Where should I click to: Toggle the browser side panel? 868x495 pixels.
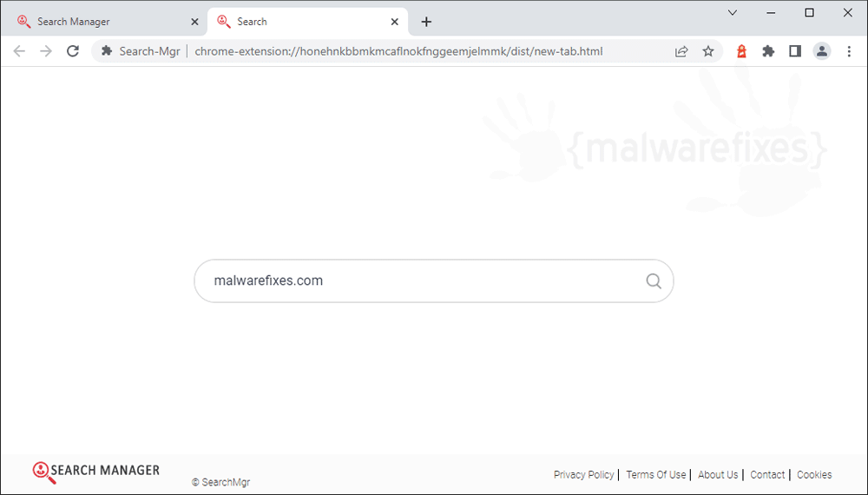795,51
